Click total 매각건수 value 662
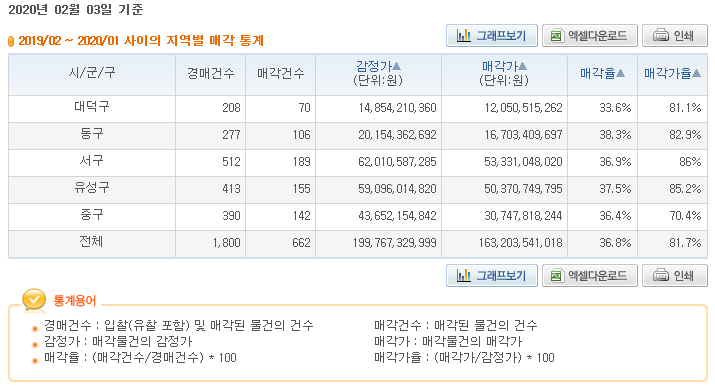This screenshot has width=715, height=391. click(301, 243)
